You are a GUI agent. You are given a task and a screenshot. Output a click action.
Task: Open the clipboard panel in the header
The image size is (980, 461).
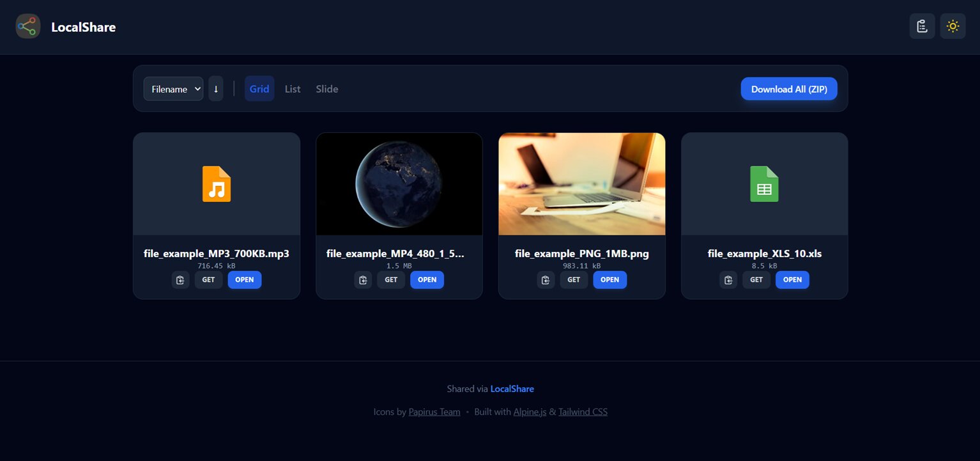point(922,26)
